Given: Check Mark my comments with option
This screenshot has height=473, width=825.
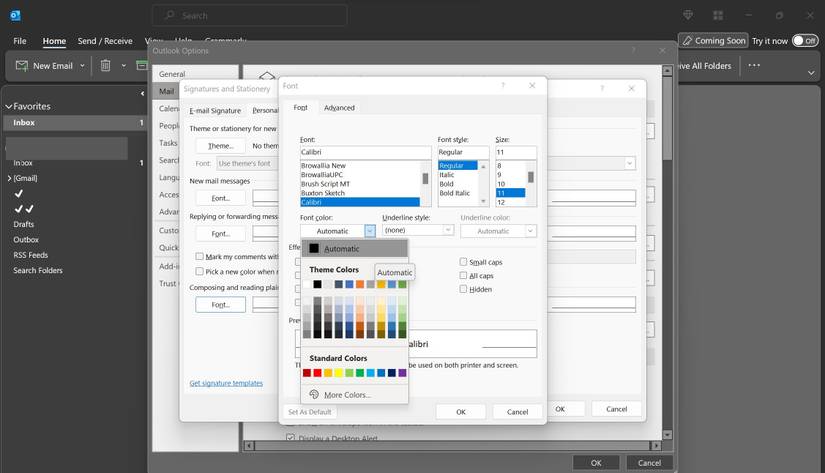Looking at the screenshot, I should pos(199,256).
